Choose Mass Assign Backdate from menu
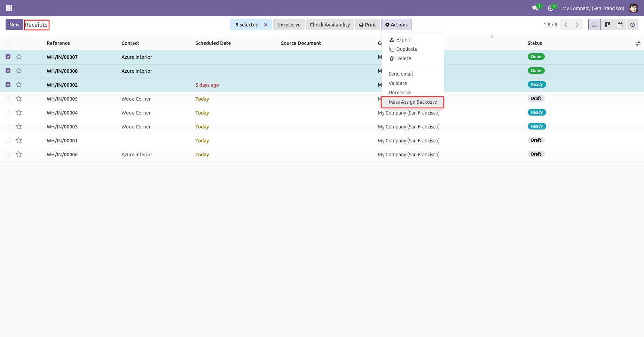The image size is (644, 337). tap(413, 102)
